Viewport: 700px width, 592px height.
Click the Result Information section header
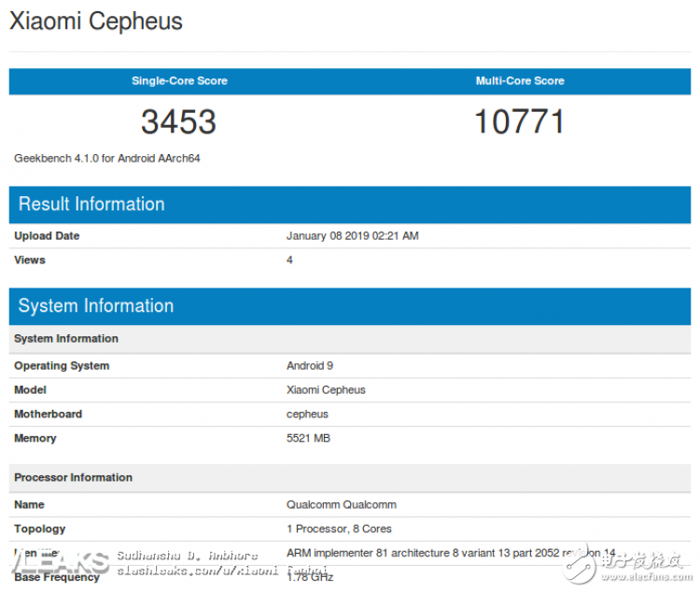[x=350, y=204]
